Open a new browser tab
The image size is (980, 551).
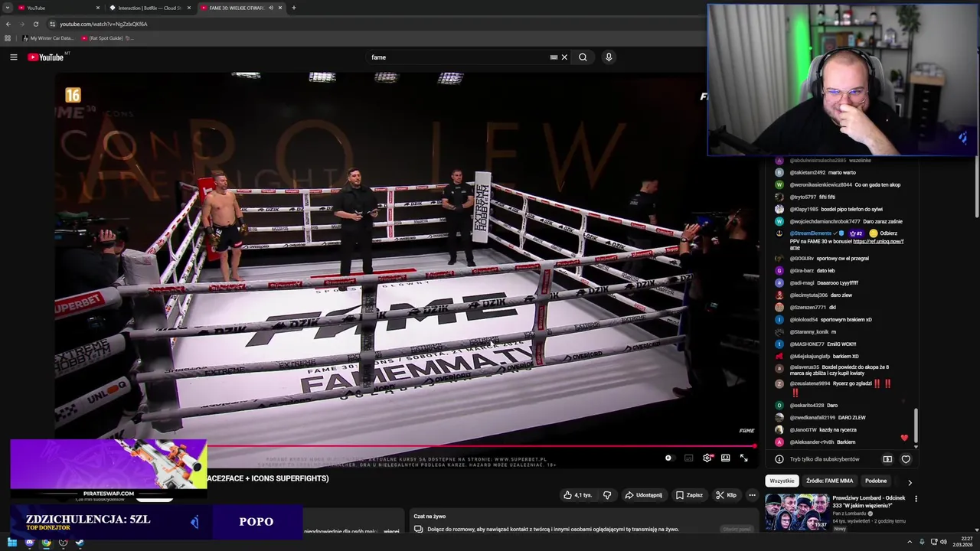point(294,8)
